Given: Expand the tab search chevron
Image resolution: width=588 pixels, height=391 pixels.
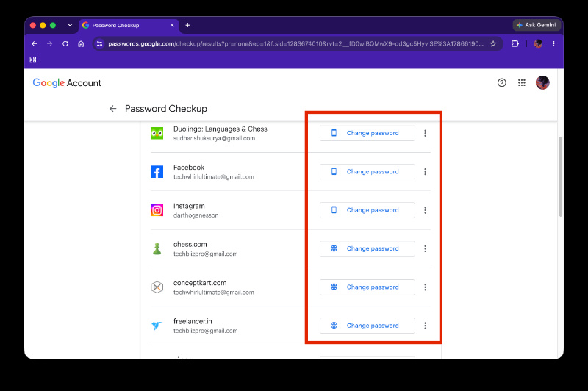Looking at the screenshot, I should (70, 25).
